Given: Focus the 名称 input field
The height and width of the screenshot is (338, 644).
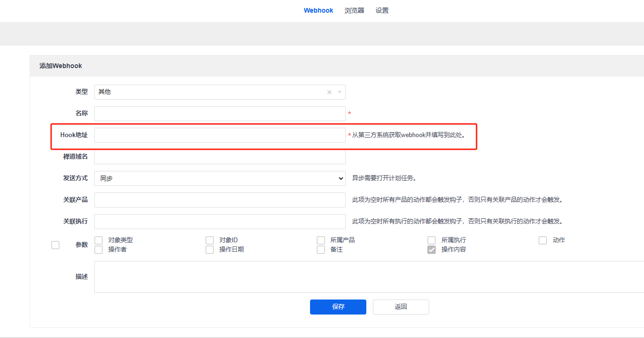Looking at the screenshot, I should [220, 113].
